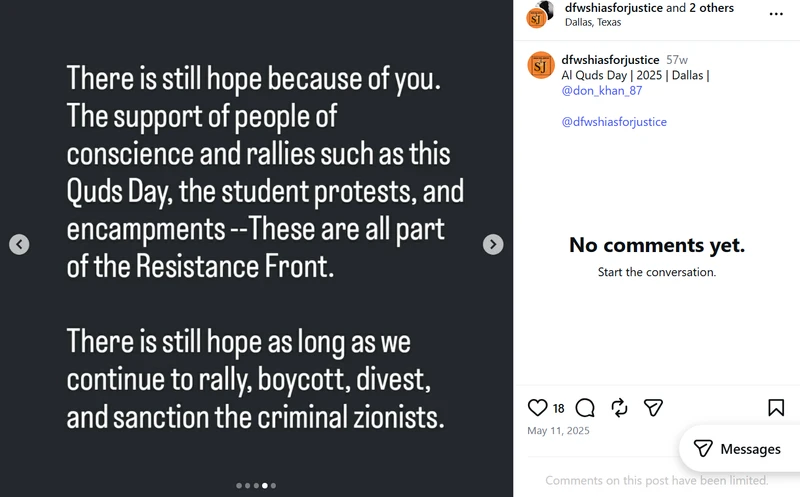
Task: Open the three-dot more options menu
Action: coord(776,14)
